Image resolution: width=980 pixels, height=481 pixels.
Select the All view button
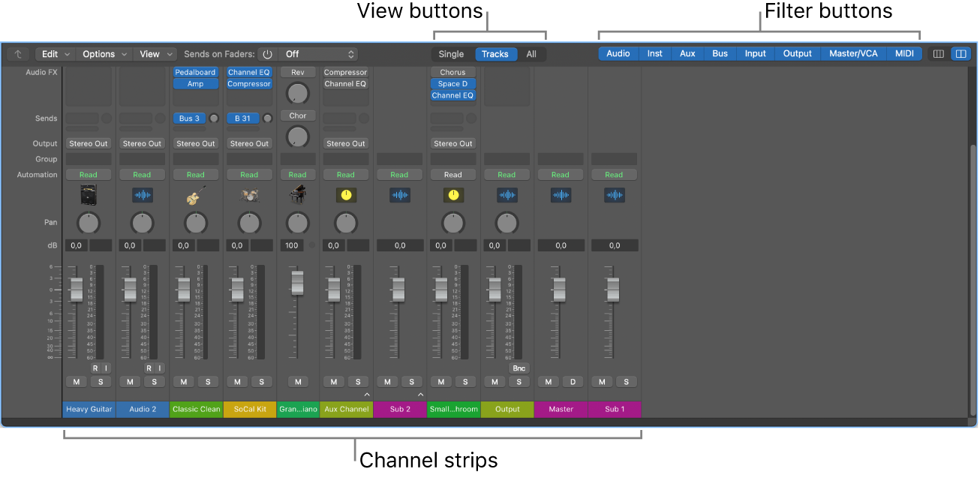coord(531,54)
